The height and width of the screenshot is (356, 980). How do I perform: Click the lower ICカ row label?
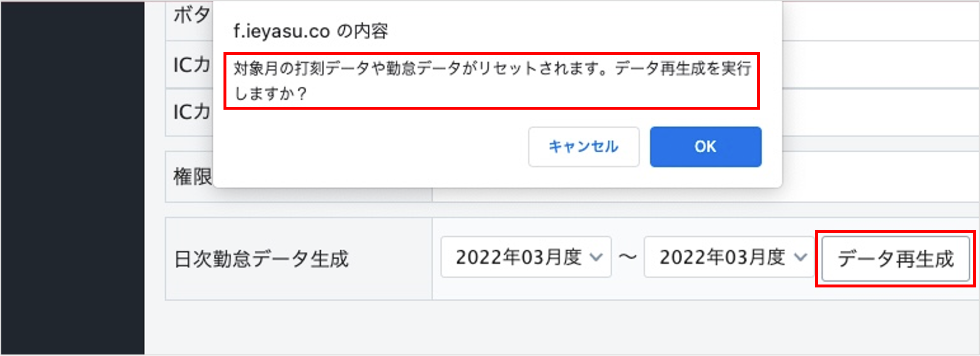click(192, 112)
